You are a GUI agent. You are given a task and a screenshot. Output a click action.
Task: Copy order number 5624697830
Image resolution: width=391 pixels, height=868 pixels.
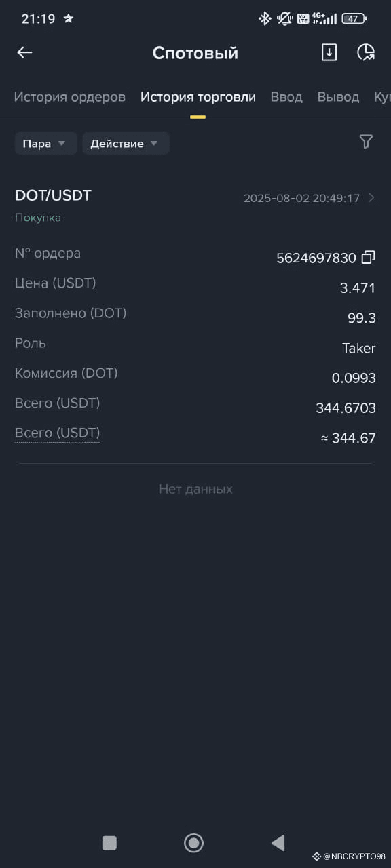pyautogui.click(x=369, y=257)
